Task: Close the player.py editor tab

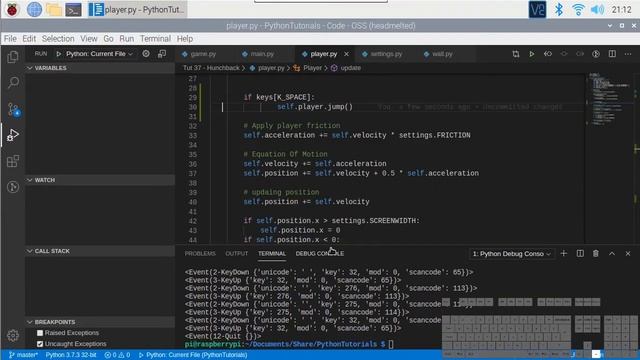Action: point(346,54)
